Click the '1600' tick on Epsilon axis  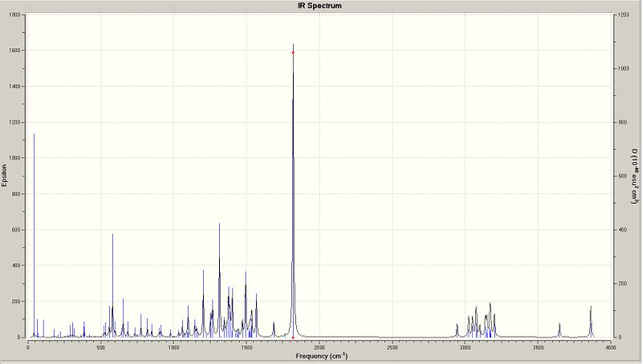coord(14,51)
